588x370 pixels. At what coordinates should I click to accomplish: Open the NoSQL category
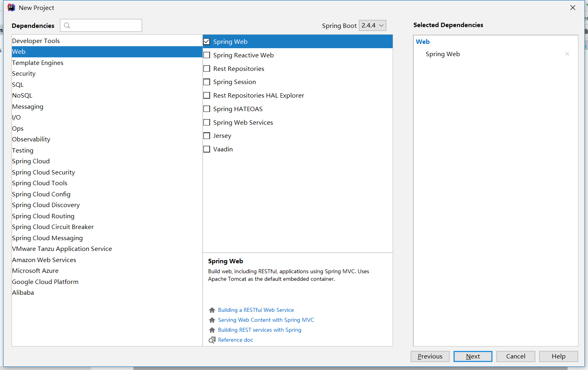pos(107,96)
